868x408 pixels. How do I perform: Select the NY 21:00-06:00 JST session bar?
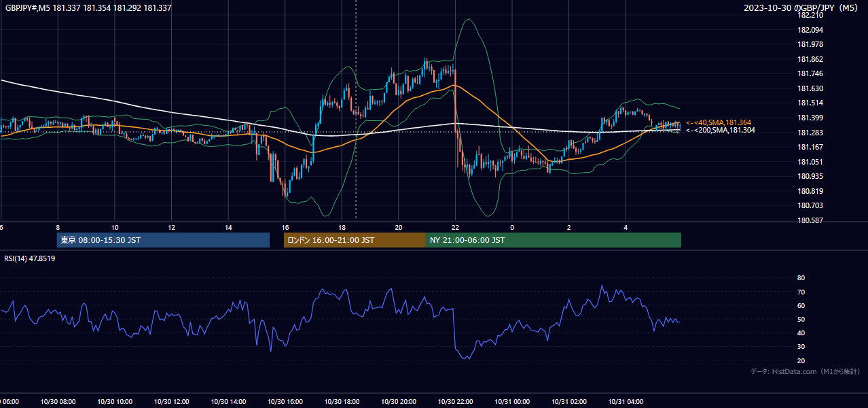coord(554,240)
